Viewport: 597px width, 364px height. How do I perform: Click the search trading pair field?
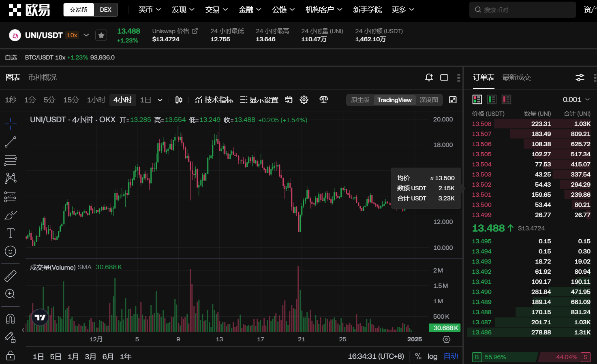click(x=522, y=10)
